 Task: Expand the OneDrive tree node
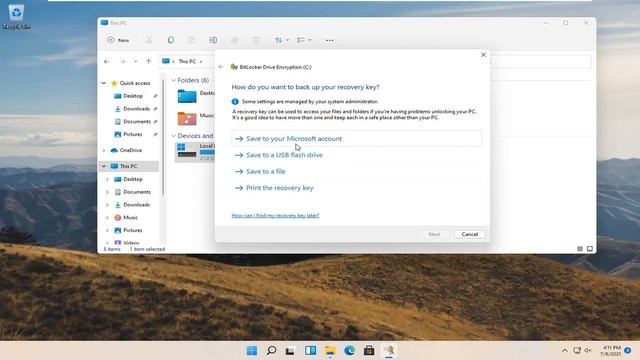tap(104, 150)
